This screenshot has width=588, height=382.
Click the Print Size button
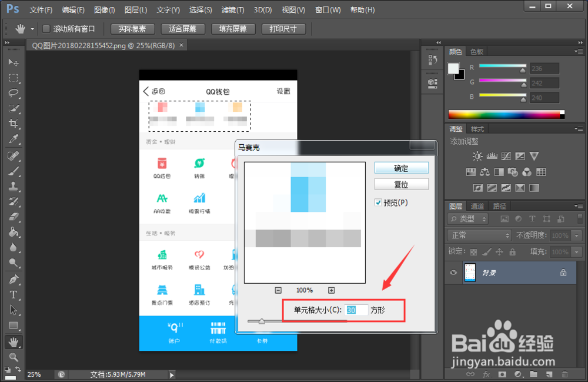pyautogui.click(x=283, y=29)
